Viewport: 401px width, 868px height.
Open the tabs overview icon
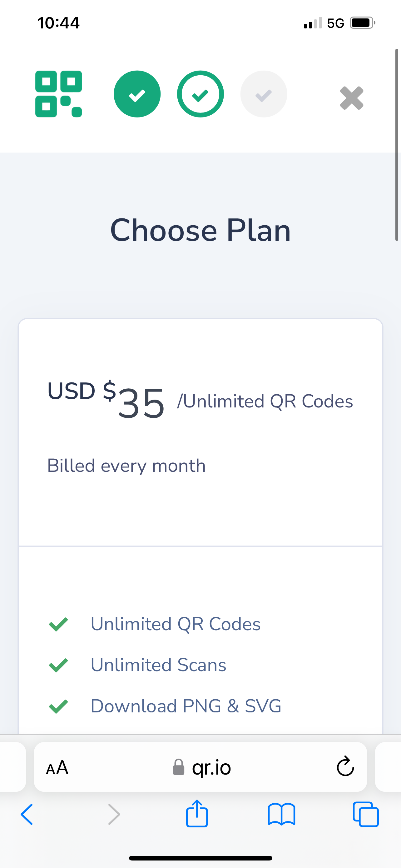(366, 814)
